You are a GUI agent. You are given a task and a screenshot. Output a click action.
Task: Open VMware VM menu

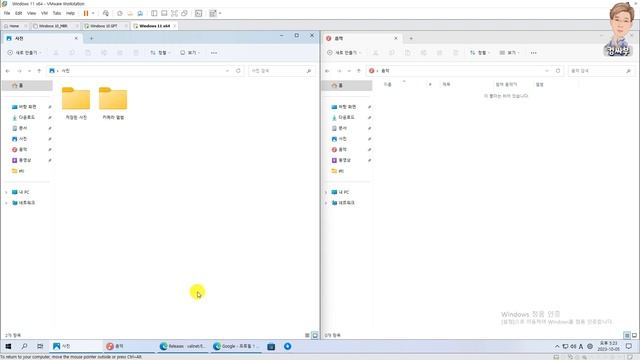44,13
